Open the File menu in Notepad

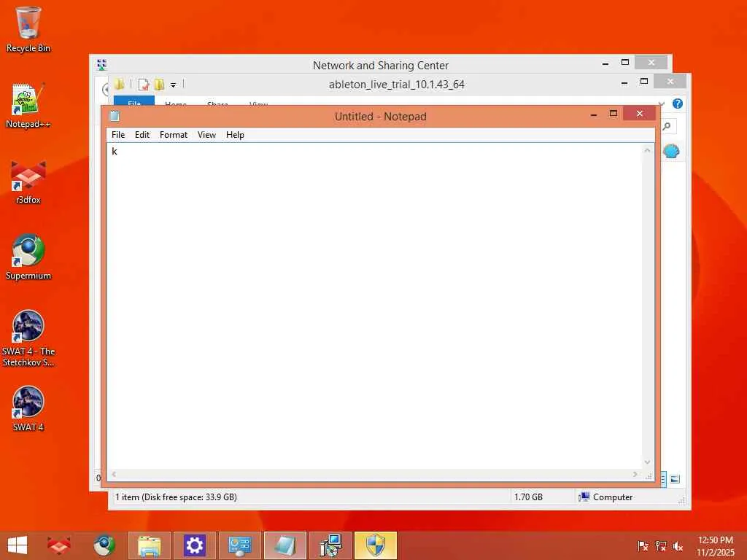tap(117, 135)
